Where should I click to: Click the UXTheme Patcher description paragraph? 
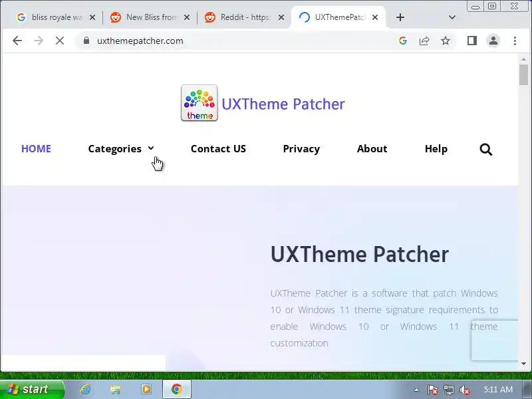(x=384, y=318)
